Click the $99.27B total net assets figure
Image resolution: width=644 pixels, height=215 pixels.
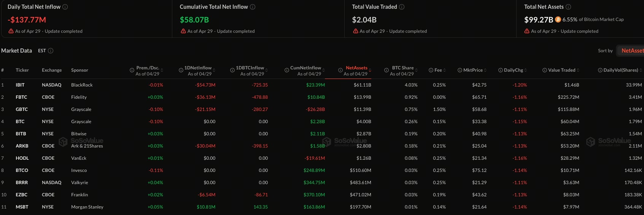[539, 20]
